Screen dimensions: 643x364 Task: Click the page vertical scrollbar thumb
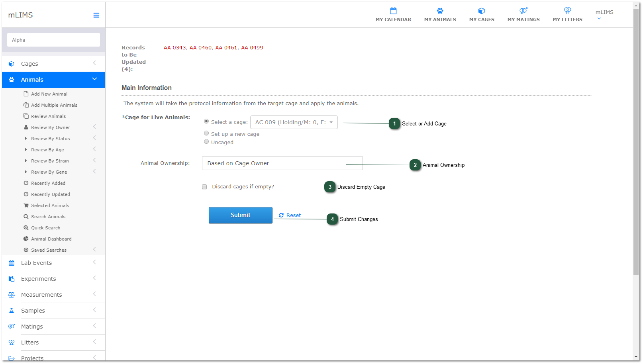636,141
